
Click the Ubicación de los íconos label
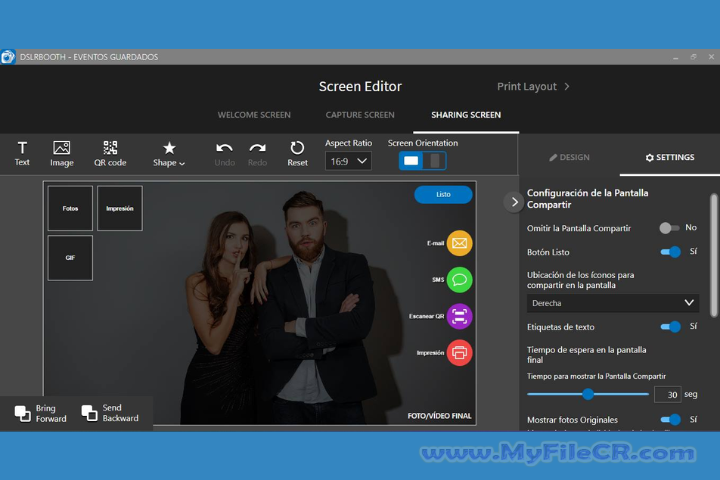pos(580,280)
